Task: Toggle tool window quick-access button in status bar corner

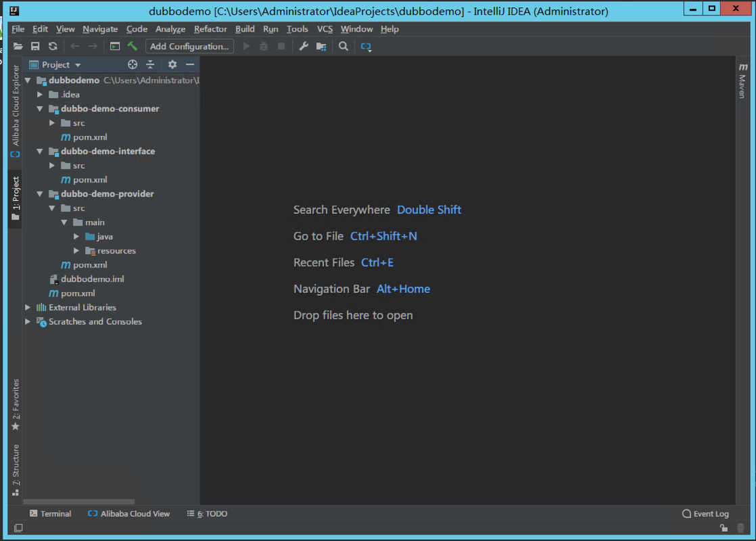Action: (18, 528)
